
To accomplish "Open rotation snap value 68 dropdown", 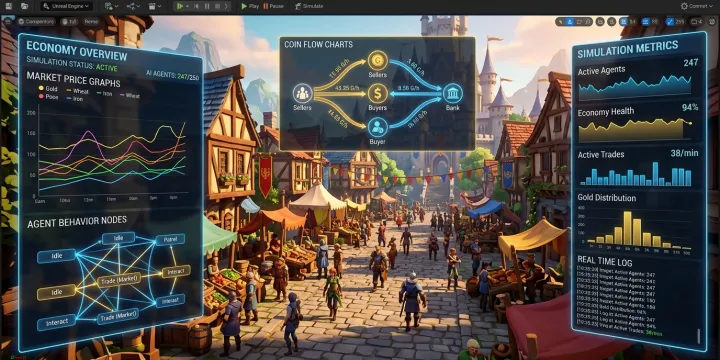I will 655,22.
